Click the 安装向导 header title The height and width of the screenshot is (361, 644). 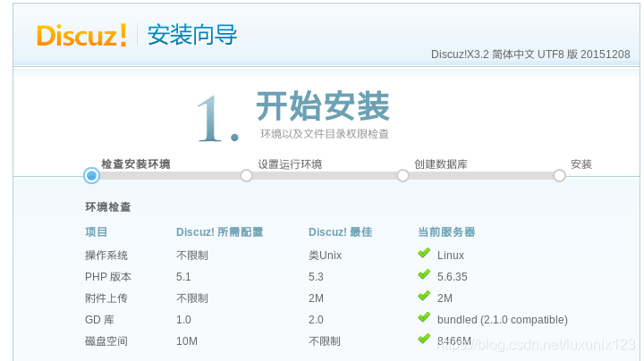coord(192,35)
